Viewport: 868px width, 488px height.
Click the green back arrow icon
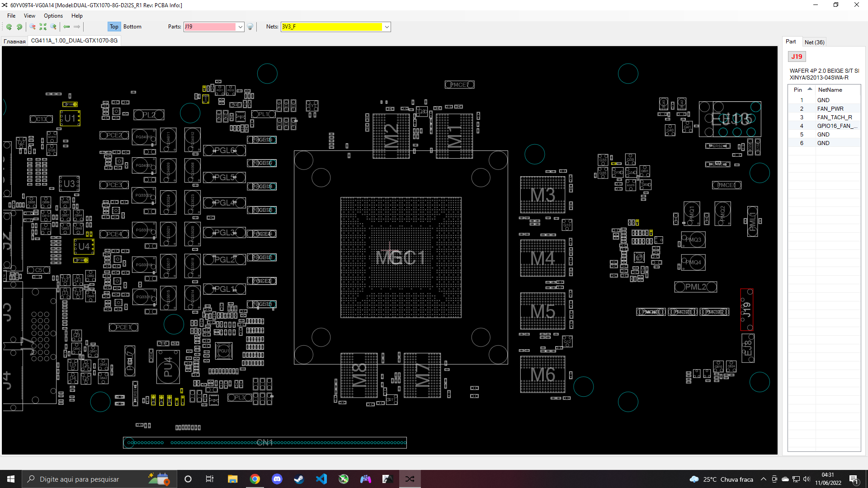66,27
